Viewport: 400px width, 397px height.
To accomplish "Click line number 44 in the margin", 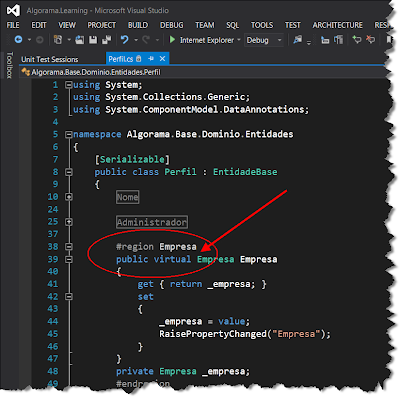I will pos(53,322).
